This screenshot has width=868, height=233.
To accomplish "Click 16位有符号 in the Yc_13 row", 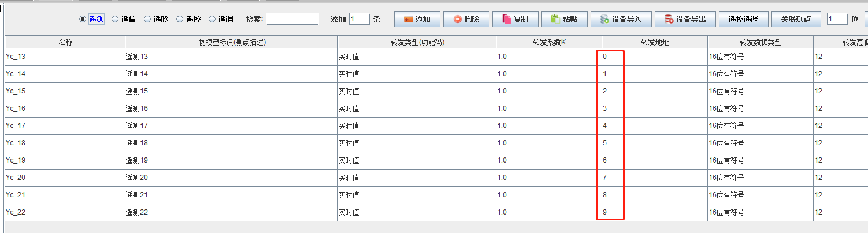I will [x=761, y=57].
